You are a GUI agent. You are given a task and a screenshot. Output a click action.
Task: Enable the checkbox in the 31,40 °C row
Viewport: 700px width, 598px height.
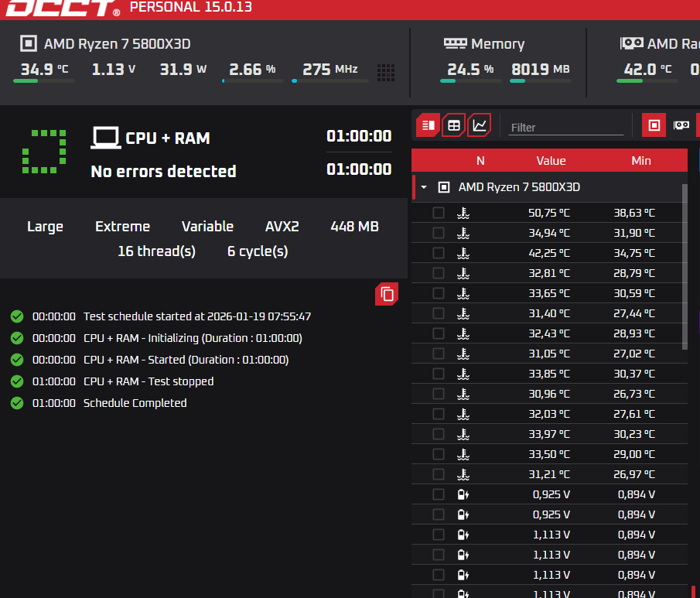click(439, 313)
